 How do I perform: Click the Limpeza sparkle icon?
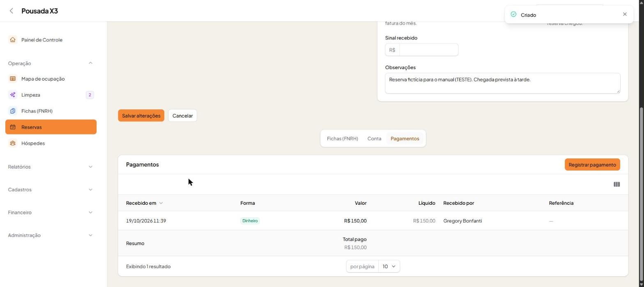(13, 95)
